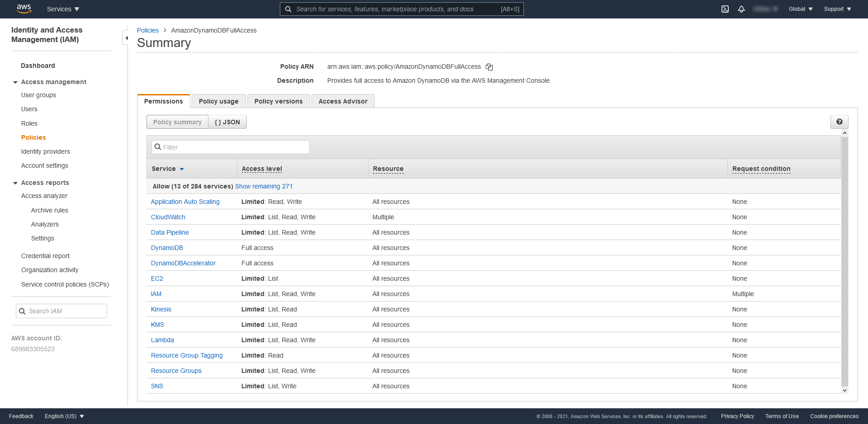Open the Data Pipeline service link
868x424 pixels.
[170, 232]
